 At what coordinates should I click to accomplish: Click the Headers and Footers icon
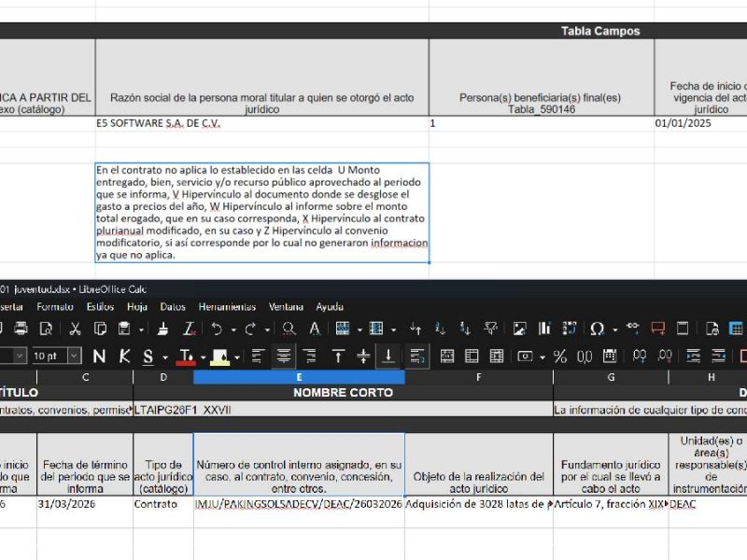[683, 329]
